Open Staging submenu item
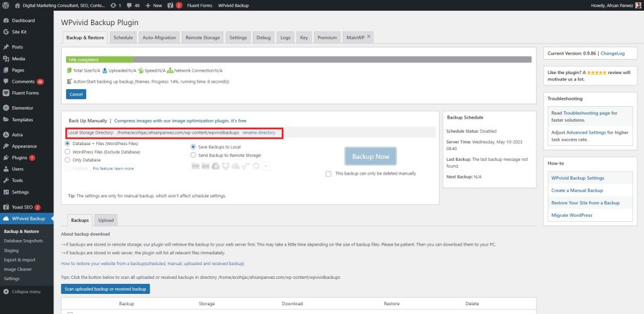Screen dimensions: 644x314 pos(11,251)
